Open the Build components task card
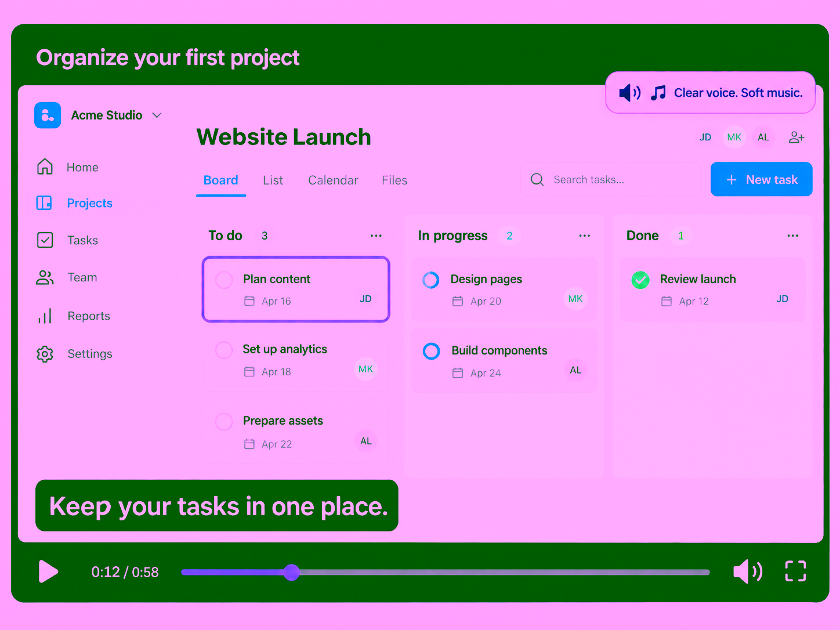The height and width of the screenshot is (630, 840). (504, 361)
